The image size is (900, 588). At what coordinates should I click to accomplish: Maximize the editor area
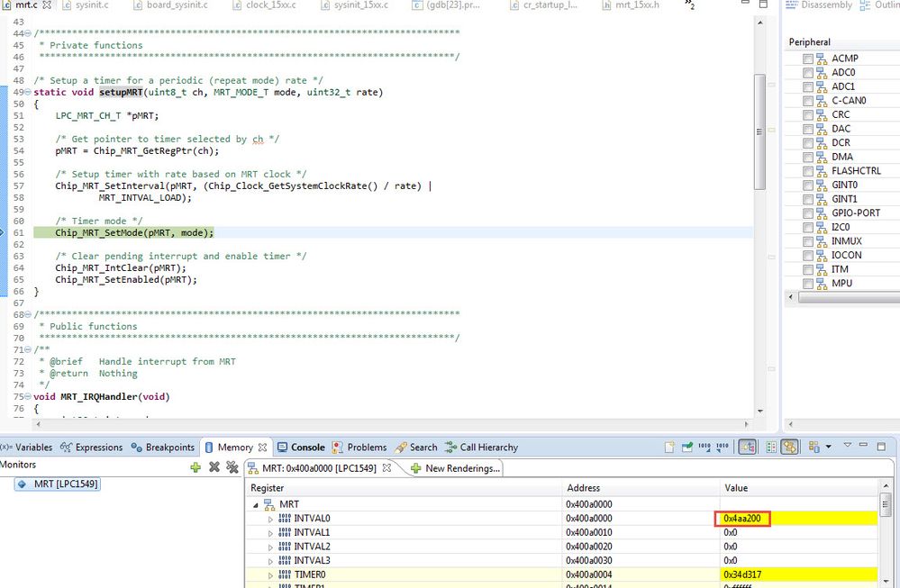(763, 4)
